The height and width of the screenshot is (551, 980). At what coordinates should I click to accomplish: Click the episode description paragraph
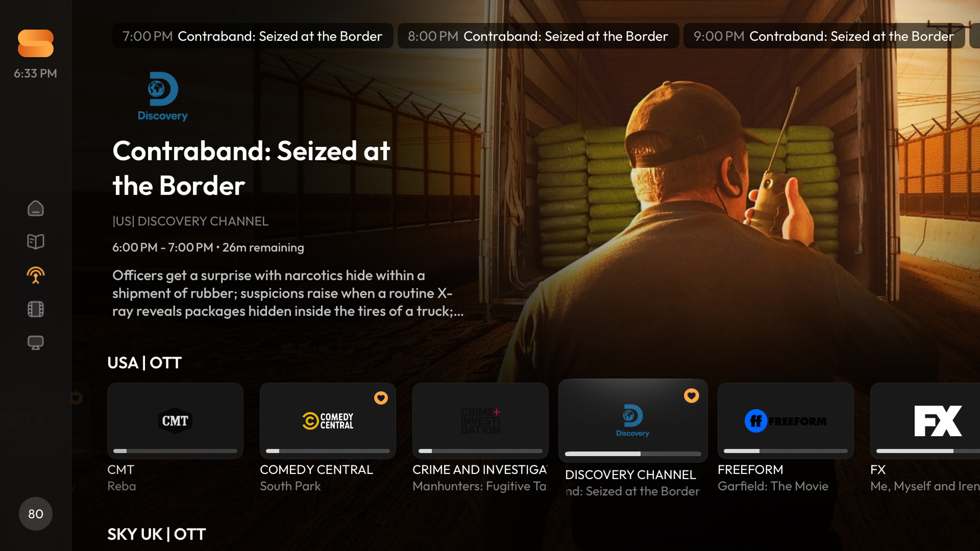[x=288, y=293]
